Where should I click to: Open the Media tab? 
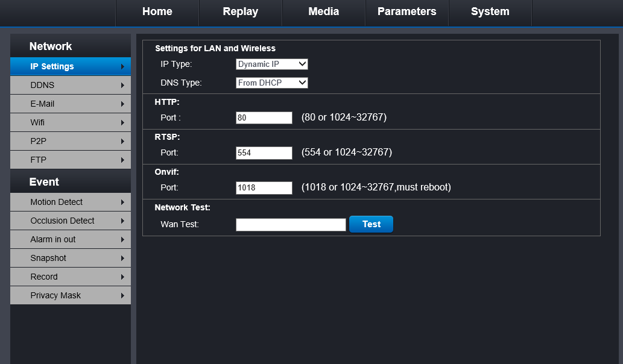tap(323, 12)
